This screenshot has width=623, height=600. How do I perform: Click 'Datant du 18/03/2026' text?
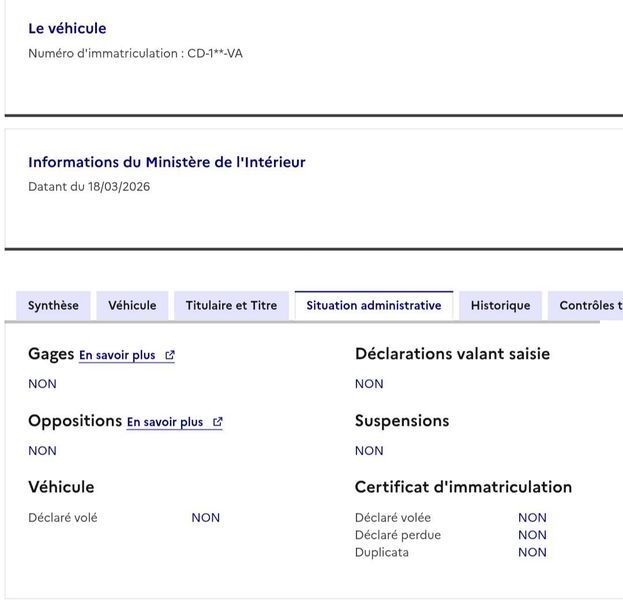(89, 186)
